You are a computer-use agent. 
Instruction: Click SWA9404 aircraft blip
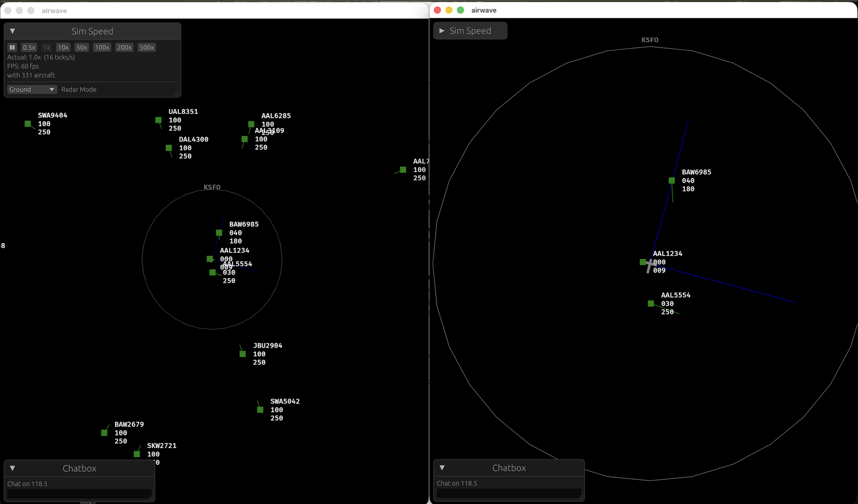click(x=28, y=124)
